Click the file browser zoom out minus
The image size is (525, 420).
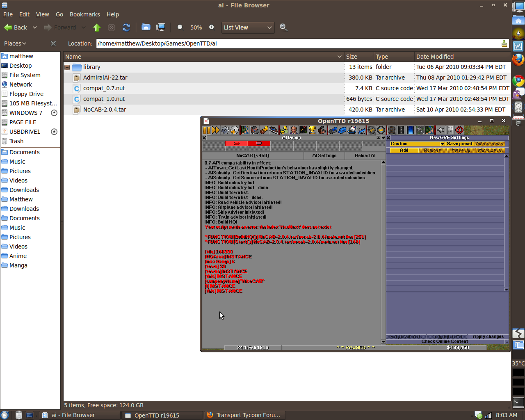tap(180, 27)
